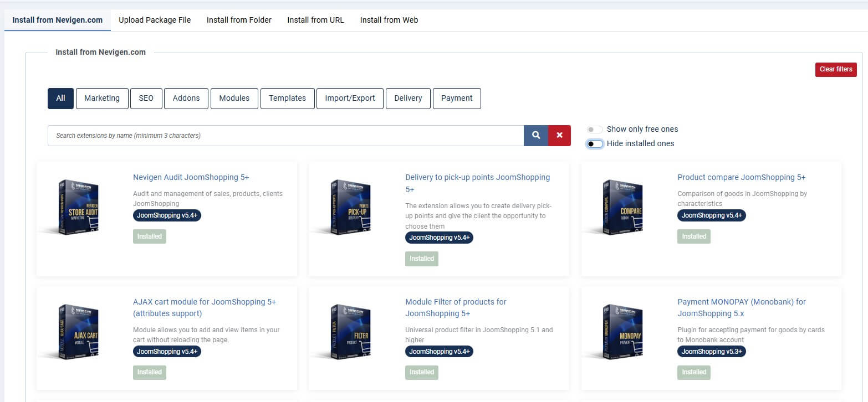
Task: Select the Import/Export category filter
Action: (350, 98)
